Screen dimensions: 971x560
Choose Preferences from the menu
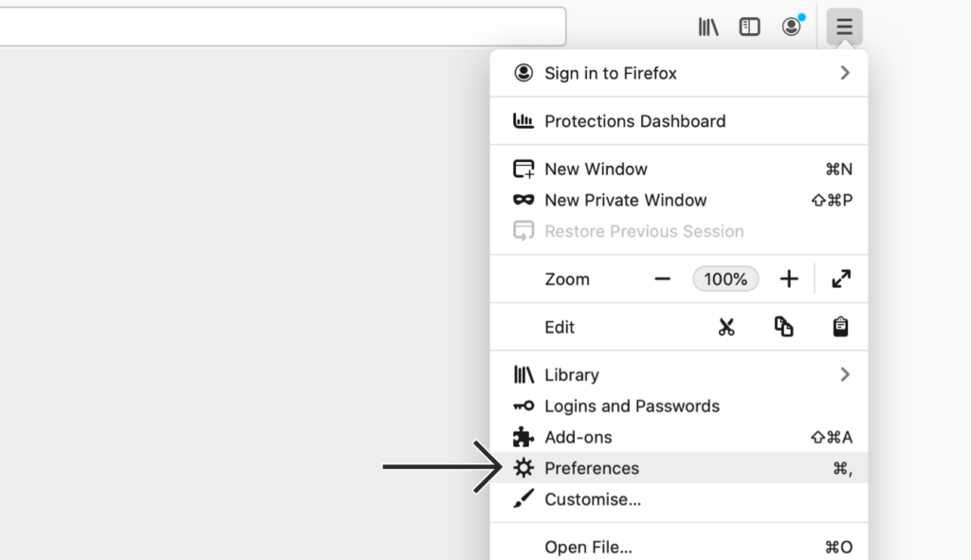(x=679, y=468)
